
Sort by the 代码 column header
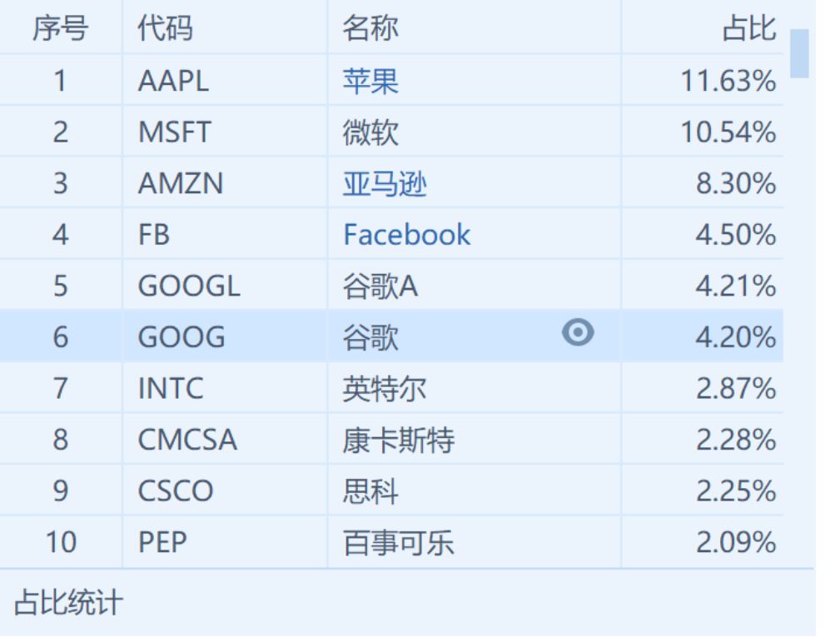[x=165, y=27]
